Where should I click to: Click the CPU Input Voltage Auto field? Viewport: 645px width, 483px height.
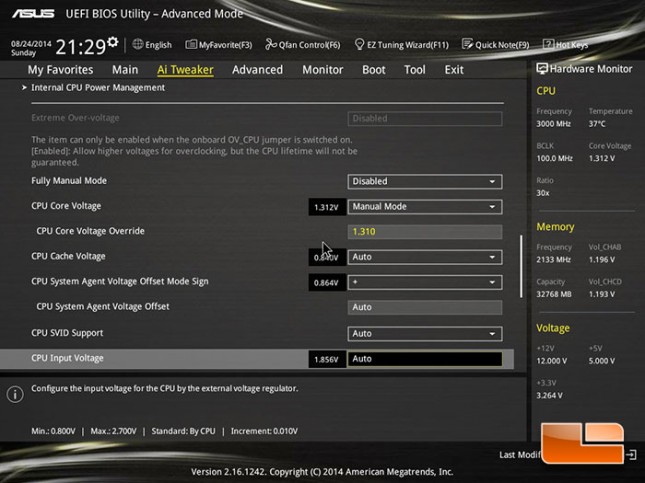[425, 359]
